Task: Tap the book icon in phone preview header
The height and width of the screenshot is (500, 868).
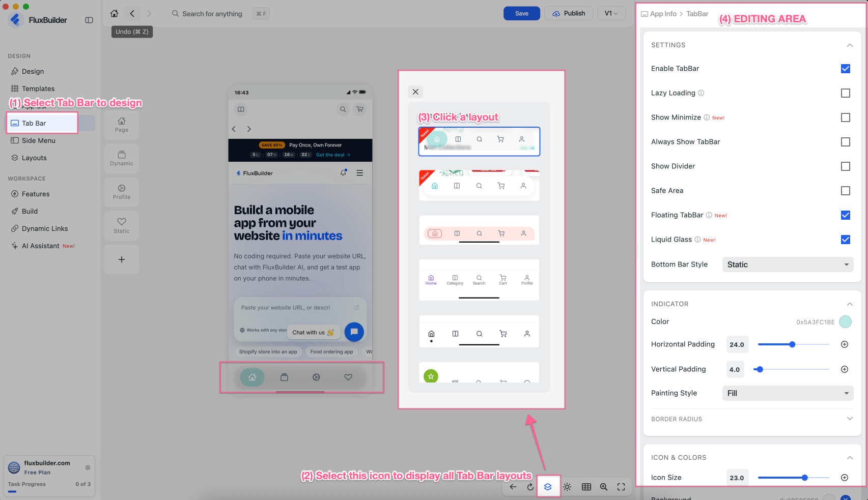Action: [x=241, y=109]
